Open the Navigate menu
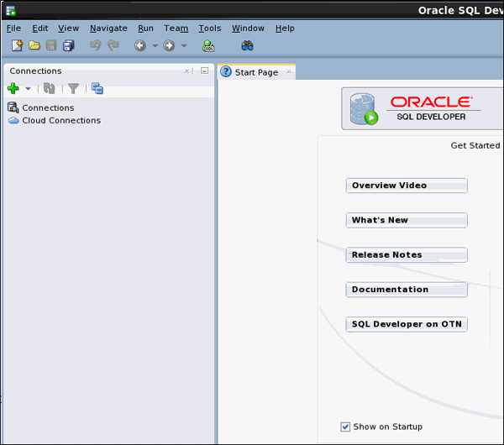504x445 pixels. (108, 28)
